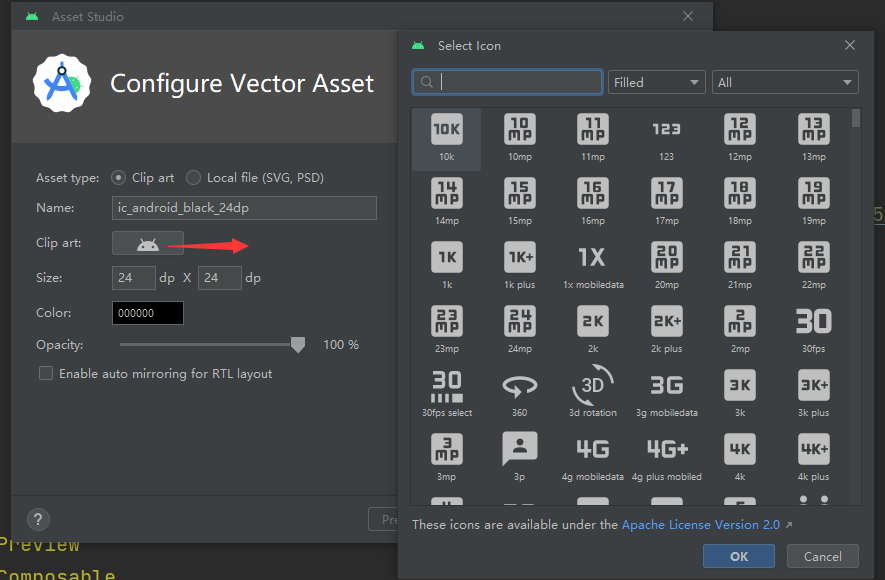The height and width of the screenshot is (580, 885).
Task: Click the Clip art Android icon button
Action: pos(148,243)
